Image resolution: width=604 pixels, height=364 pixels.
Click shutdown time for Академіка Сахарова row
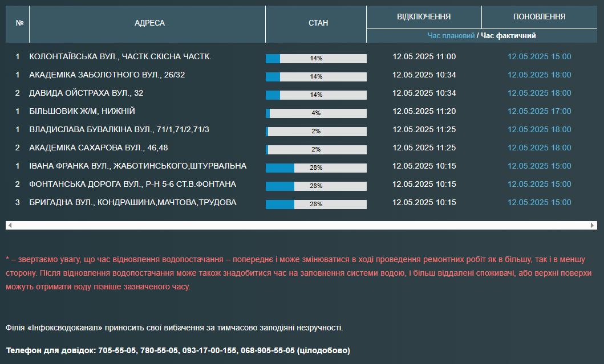click(424, 148)
